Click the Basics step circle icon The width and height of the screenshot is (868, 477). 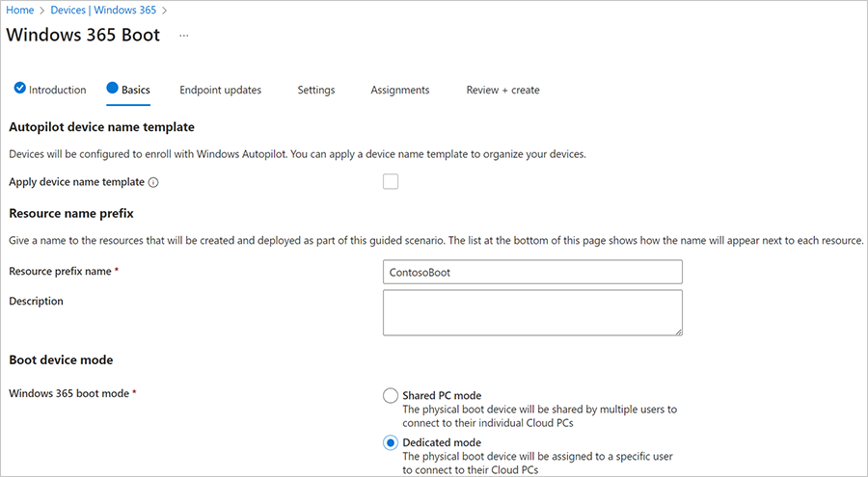tap(113, 88)
